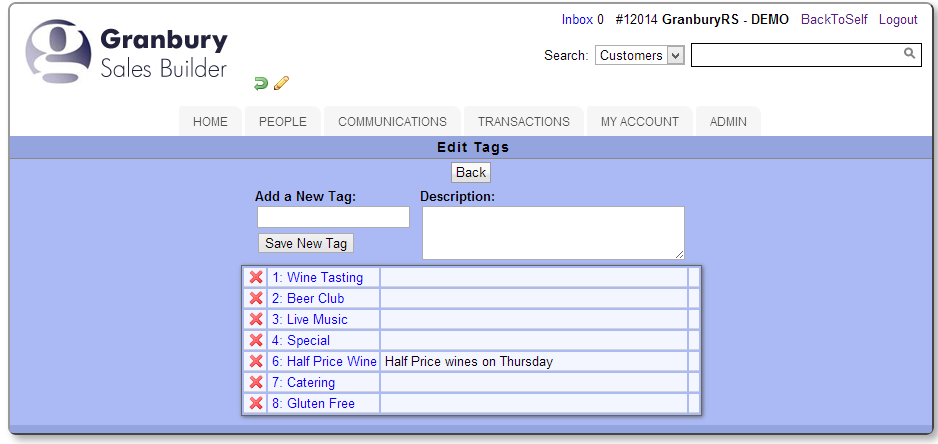
Task: Click into the Description text area
Action: point(552,232)
